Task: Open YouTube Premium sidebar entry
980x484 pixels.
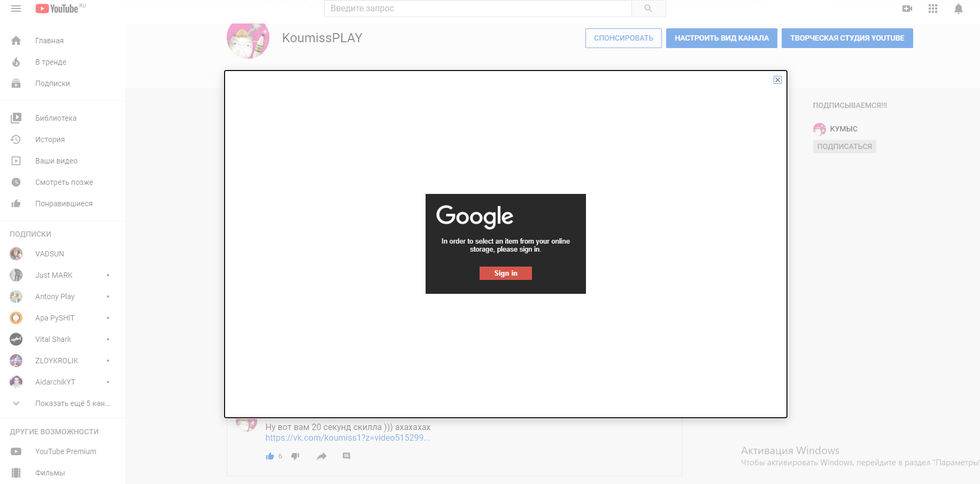Action: point(66,451)
